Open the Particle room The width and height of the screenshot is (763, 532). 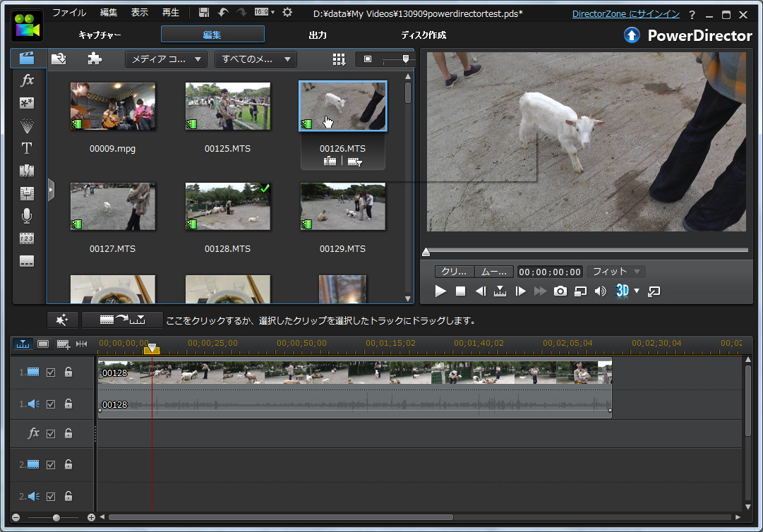(x=26, y=126)
